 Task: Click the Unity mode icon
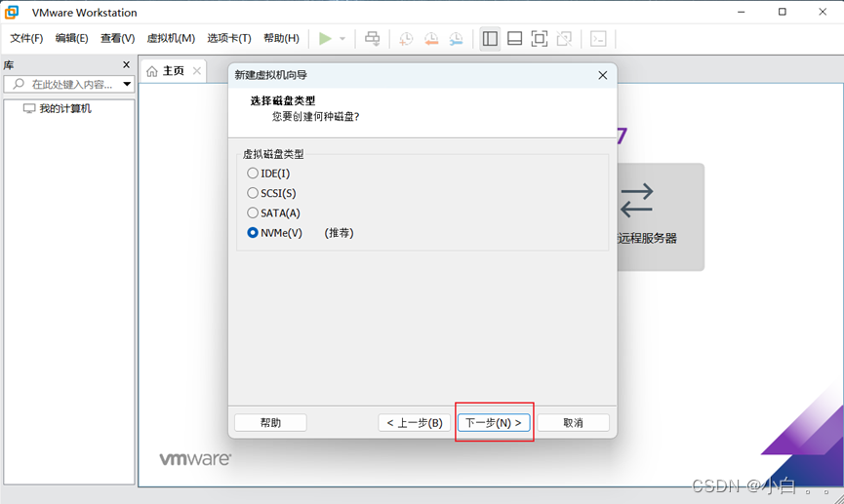click(564, 39)
